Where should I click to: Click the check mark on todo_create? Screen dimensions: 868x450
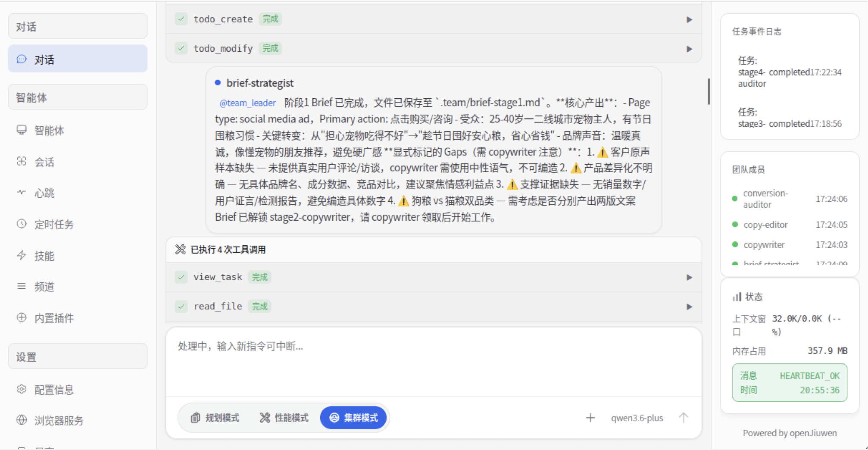(x=181, y=19)
